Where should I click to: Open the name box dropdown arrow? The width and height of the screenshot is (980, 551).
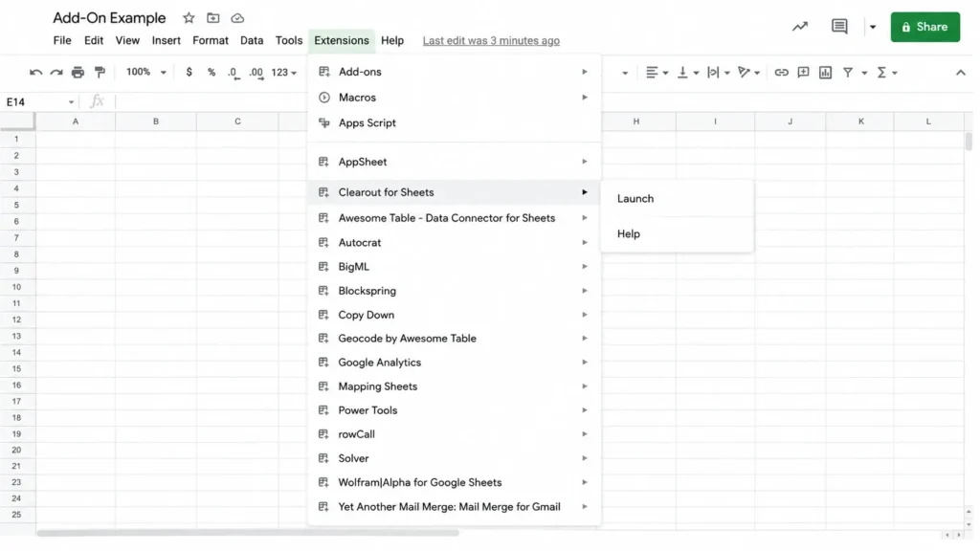tap(71, 102)
